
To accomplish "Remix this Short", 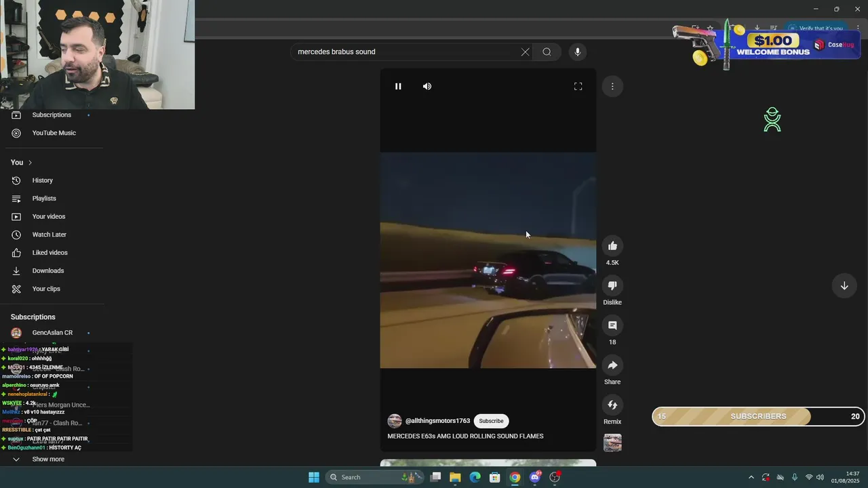I will pos(612,405).
